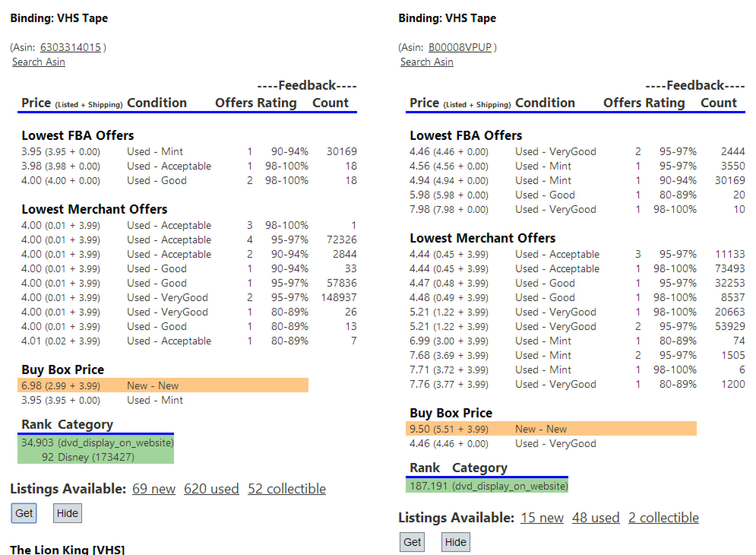
Task: Click the Asin link 6303314015
Action: (70, 48)
